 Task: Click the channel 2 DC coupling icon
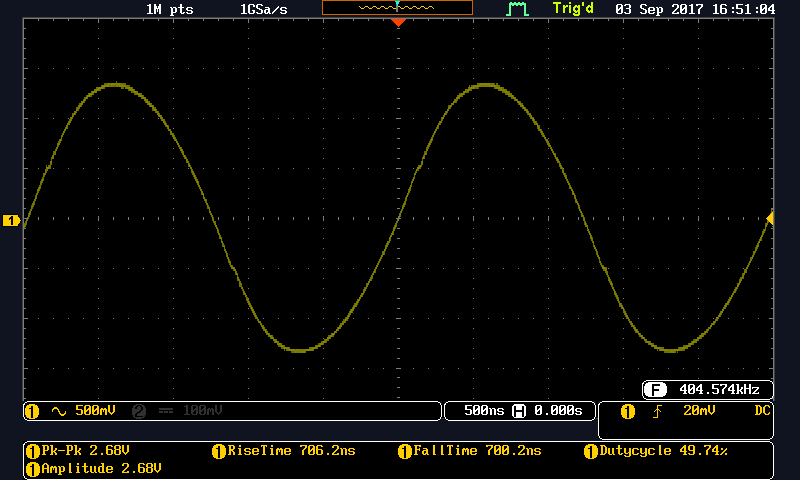166,411
